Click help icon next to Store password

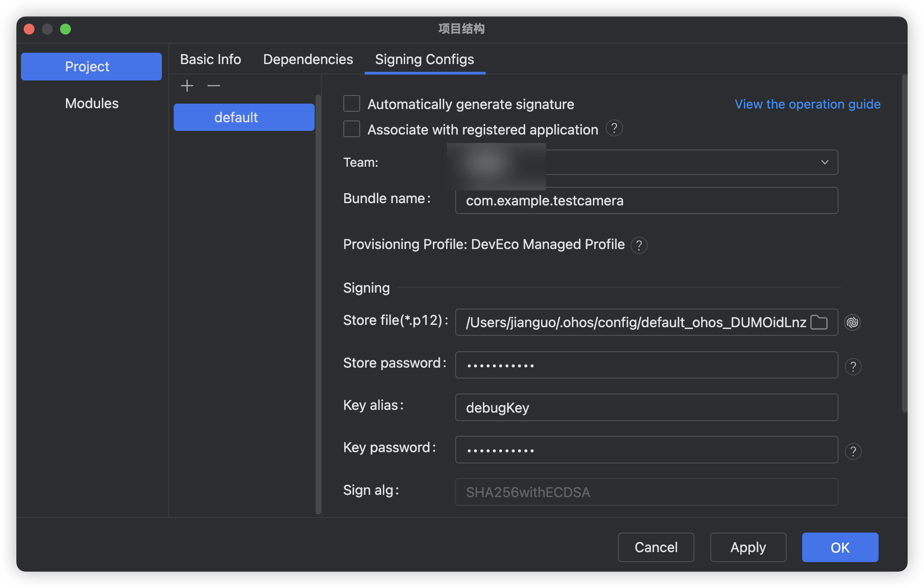click(853, 367)
